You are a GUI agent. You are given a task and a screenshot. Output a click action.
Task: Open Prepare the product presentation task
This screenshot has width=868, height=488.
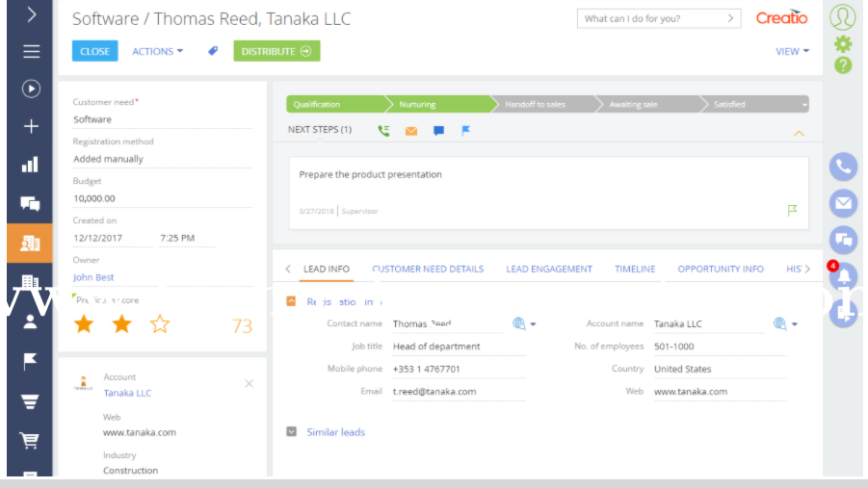(x=370, y=175)
